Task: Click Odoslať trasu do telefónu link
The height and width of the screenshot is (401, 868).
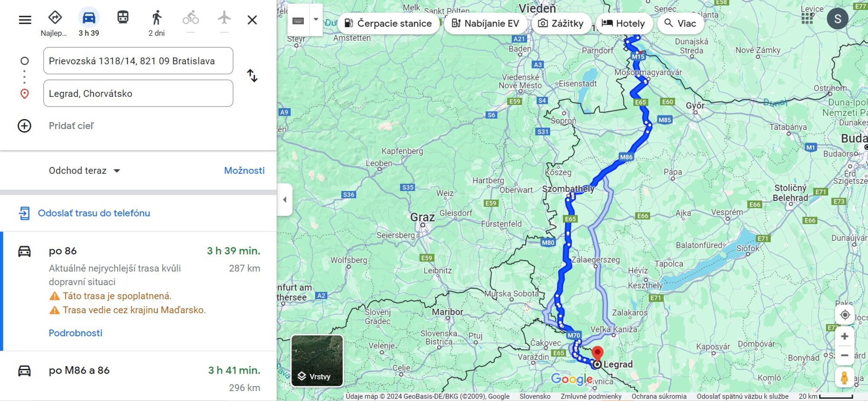Action: [x=94, y=213]
